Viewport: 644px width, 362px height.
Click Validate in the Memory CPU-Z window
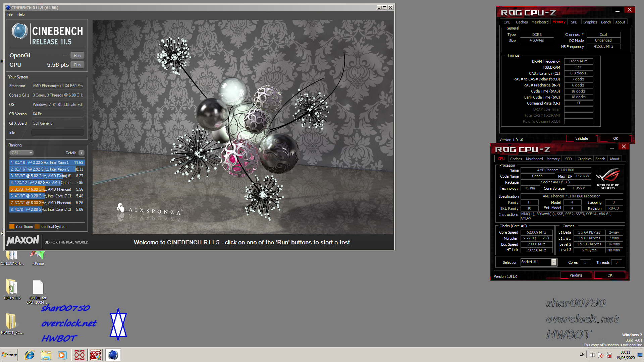coord(582,138)
